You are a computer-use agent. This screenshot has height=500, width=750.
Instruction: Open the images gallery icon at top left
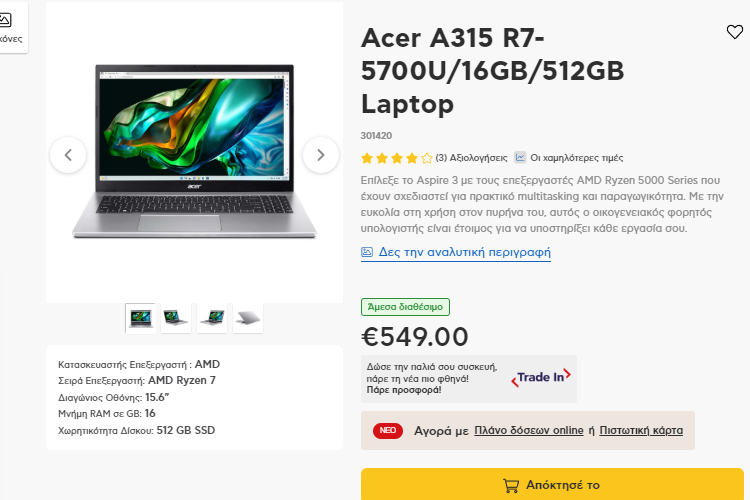coord(5,20)
